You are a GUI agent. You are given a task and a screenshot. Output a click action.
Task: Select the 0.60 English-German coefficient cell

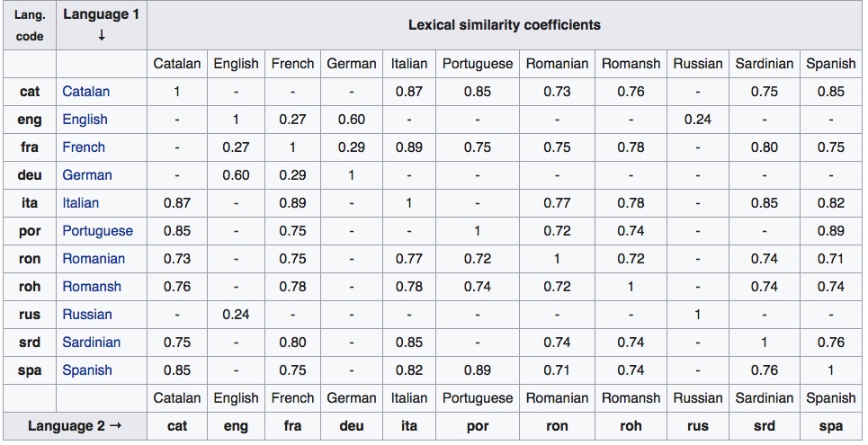tap(352, 119)
